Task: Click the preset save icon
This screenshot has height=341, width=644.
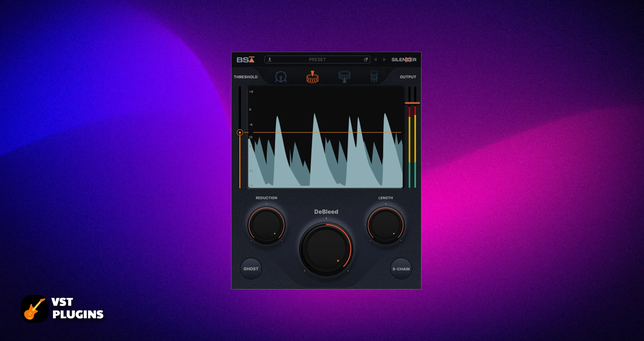Action: coord(270,60)
